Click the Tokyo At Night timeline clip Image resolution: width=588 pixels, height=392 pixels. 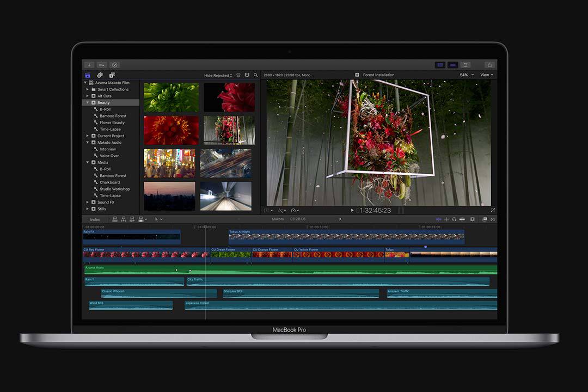(x=346, y=237)
